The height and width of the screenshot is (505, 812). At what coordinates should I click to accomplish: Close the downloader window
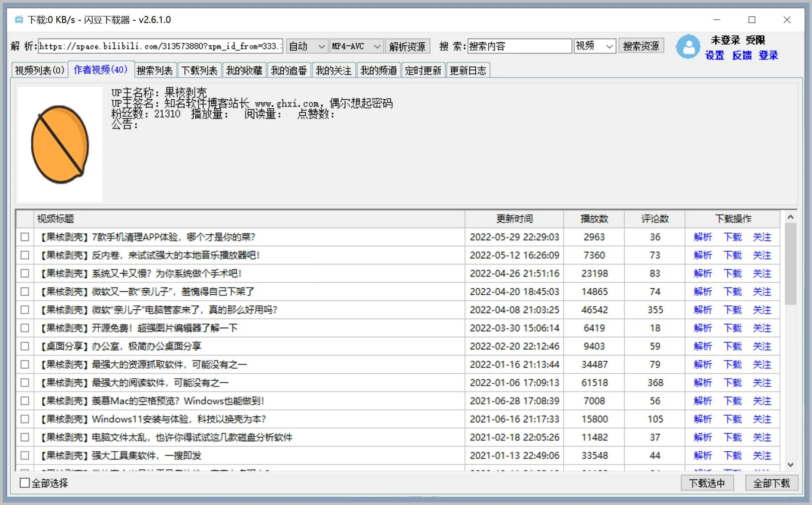[x=787, y=20]
